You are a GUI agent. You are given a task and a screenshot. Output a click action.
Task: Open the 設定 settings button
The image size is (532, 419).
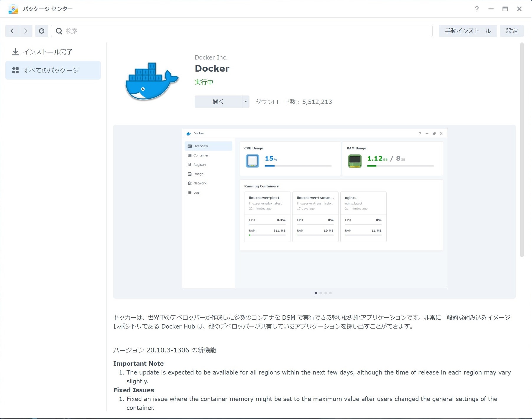[x=511, y=31]
